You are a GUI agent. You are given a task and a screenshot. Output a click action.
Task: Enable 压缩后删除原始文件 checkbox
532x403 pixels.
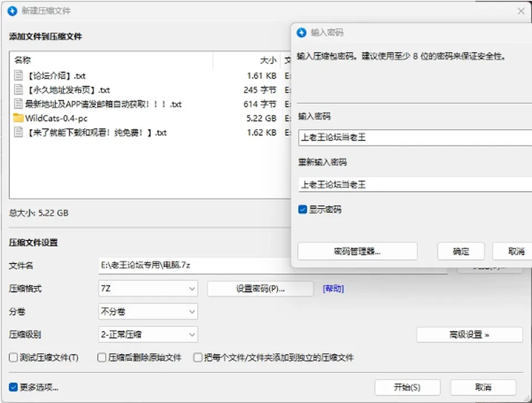pos(102,358)
